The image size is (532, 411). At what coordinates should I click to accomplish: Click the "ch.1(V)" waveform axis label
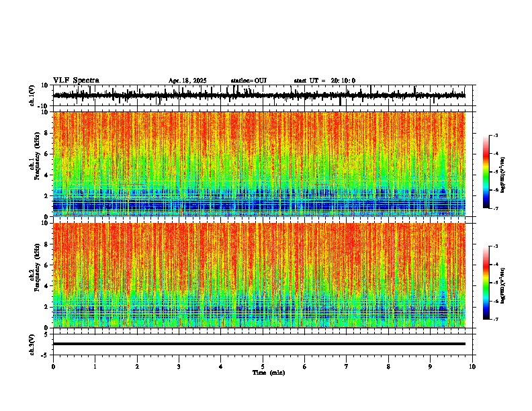(32, 95)
